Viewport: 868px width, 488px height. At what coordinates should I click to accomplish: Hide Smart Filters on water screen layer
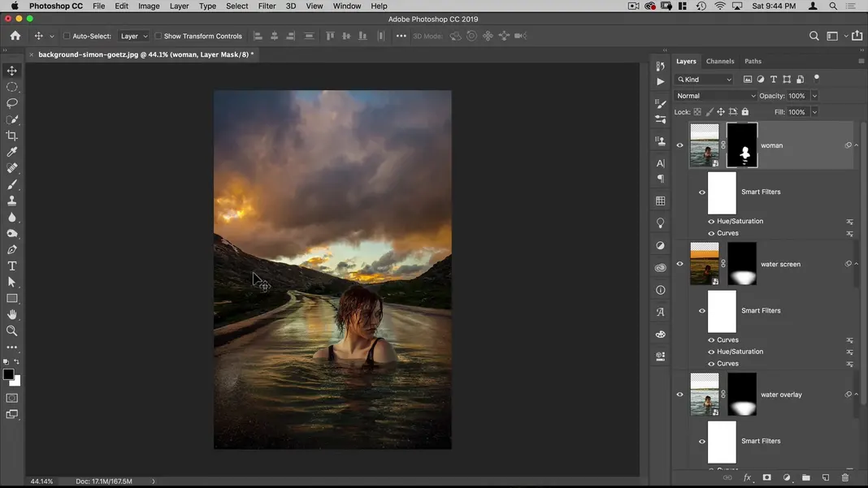702,311
